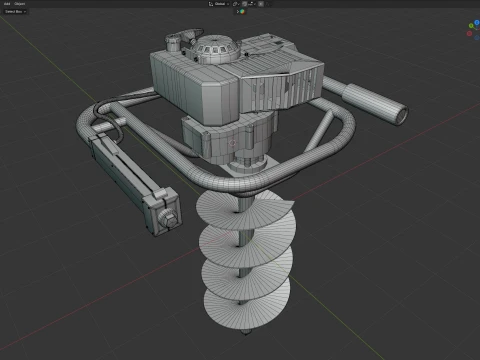Toggle proportional editing button
The image size is (480, 360).
tap(261, 4)
